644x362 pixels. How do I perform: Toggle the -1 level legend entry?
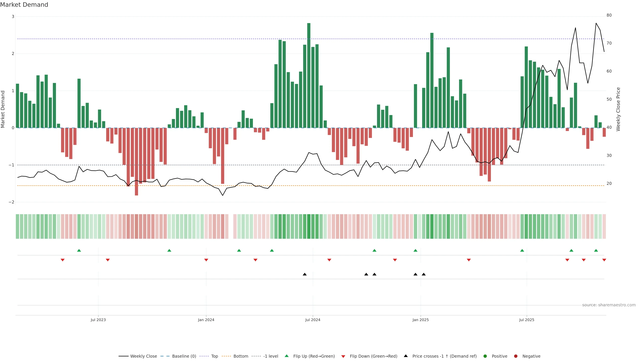[271, 356]
